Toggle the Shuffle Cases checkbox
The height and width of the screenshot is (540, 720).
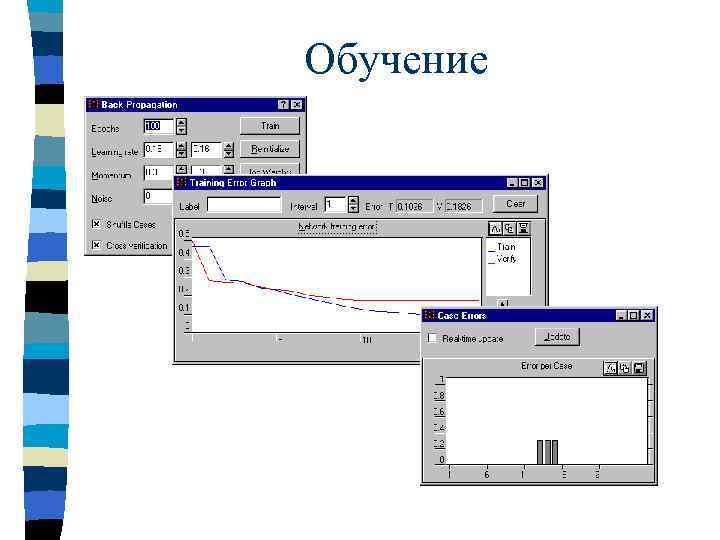point(96,224)
